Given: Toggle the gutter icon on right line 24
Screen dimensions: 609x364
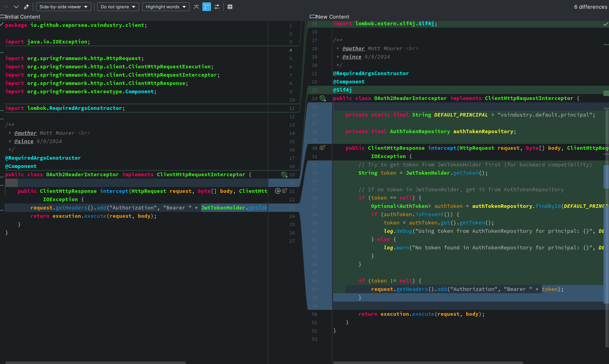Looking at the screenshot, I should click(323, 98).
